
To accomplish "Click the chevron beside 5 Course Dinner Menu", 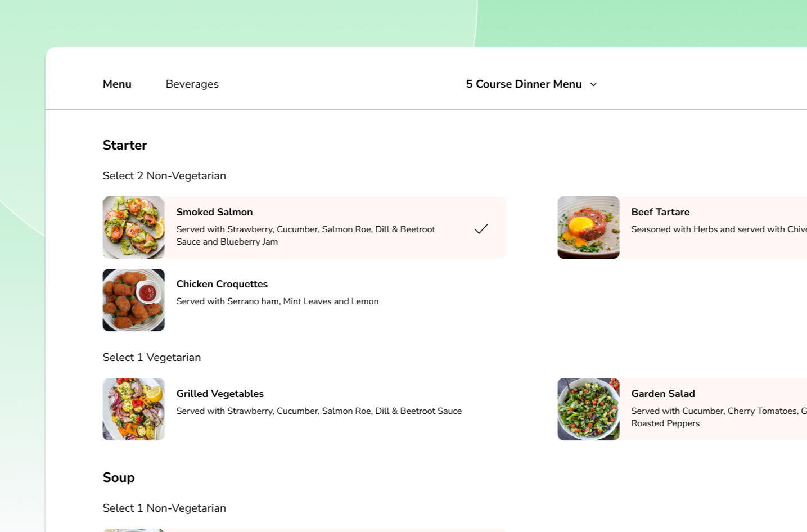I will [593, 84].
